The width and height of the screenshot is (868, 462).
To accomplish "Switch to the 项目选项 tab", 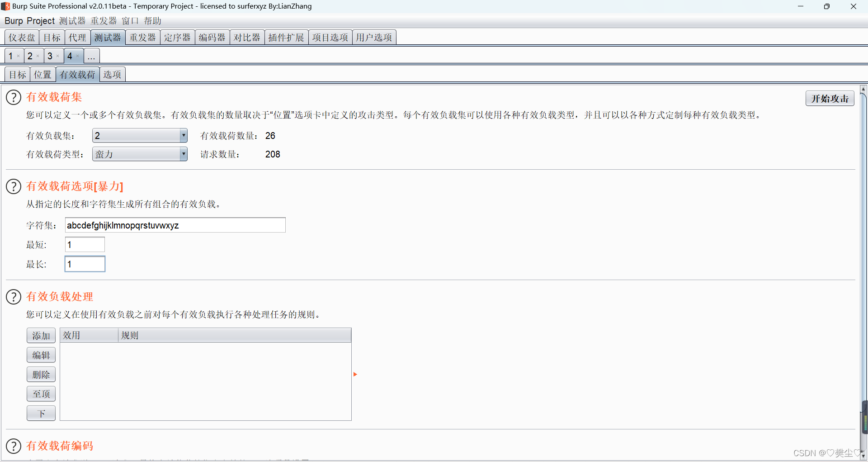I will point(330,38).
